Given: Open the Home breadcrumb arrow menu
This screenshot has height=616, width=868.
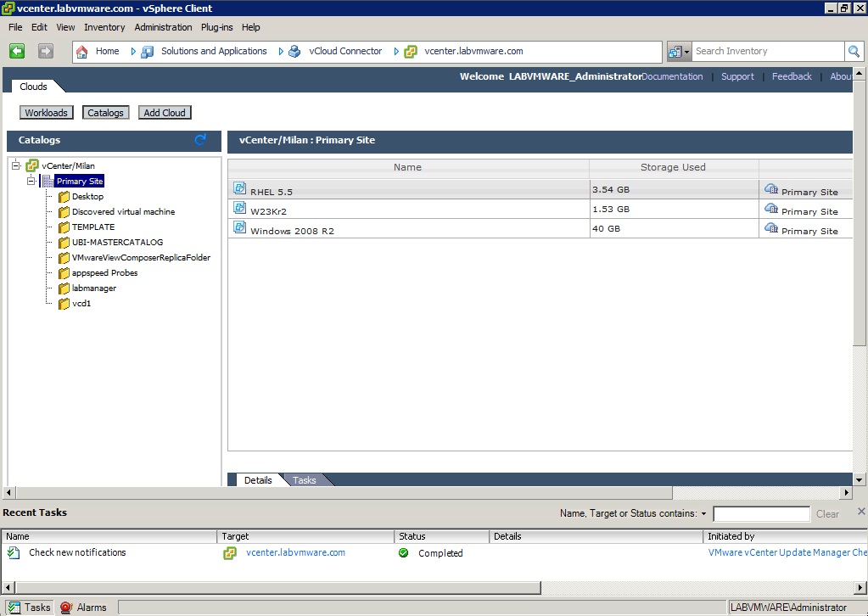Looking at the screenshot, I should coord(133,52).
